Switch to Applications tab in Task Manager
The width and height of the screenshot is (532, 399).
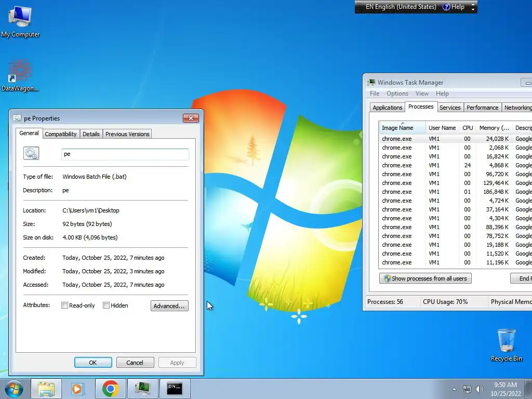387,108
